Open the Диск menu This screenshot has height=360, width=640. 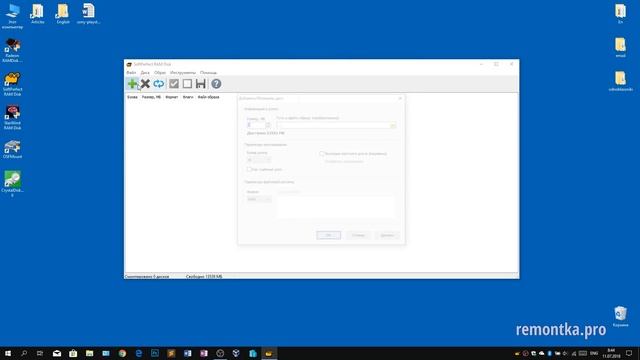coord(145,73)
